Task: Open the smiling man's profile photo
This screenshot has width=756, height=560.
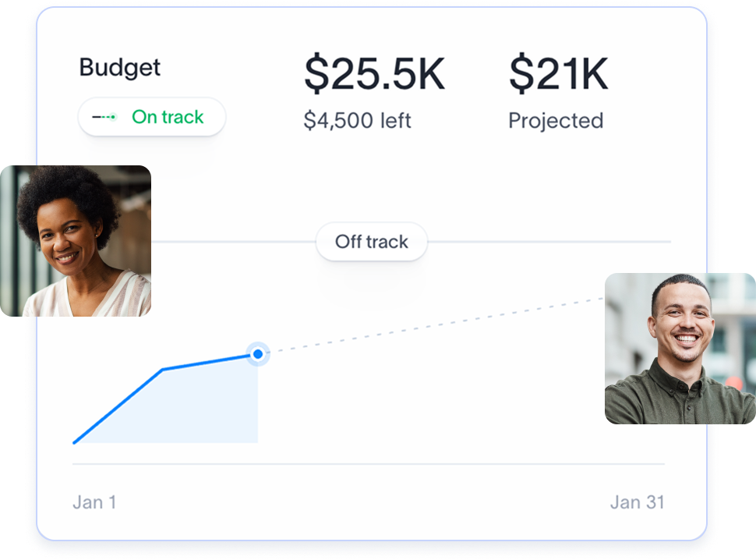Action: pyautogui.click(x=680, y=348)
